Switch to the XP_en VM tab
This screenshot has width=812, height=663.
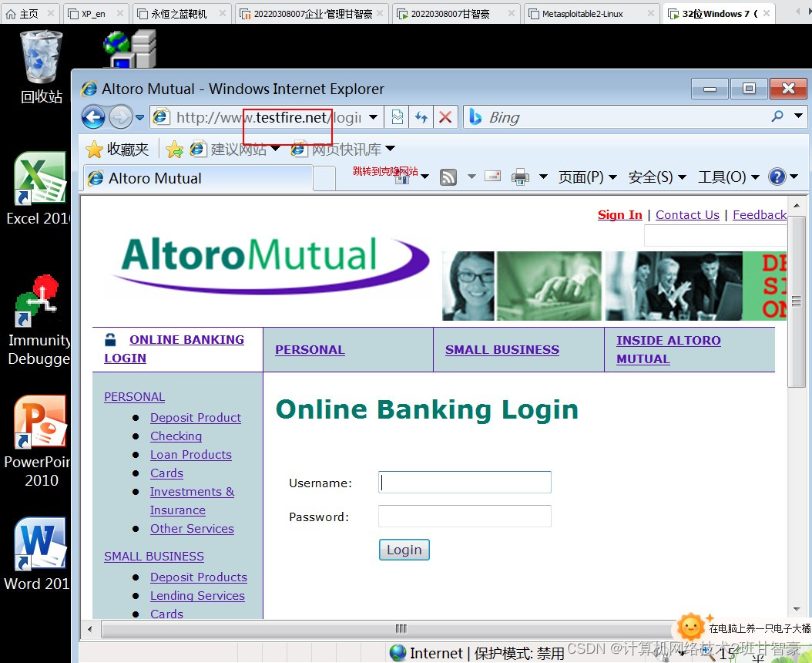point(96,13)
